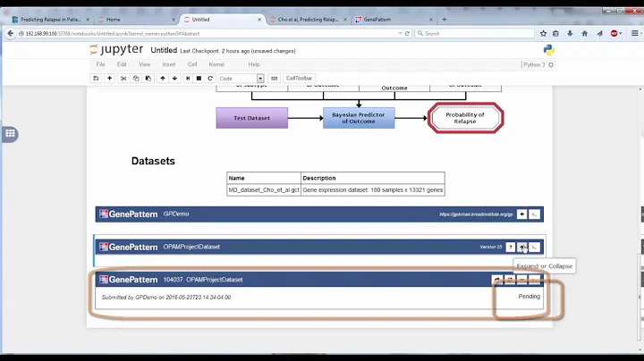Open the browser downloads arrow

(570, 34)
